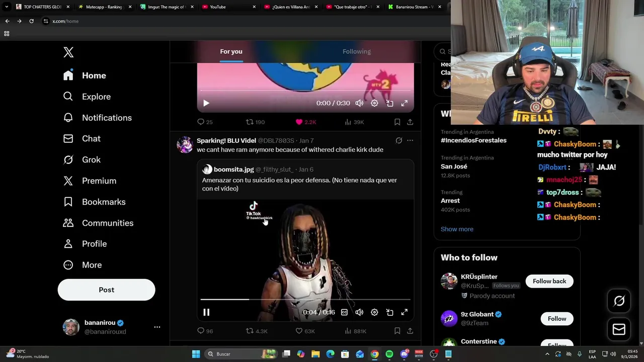The image size is (644, 362).
Task: Switch to the For you tab
Action: 231,51
